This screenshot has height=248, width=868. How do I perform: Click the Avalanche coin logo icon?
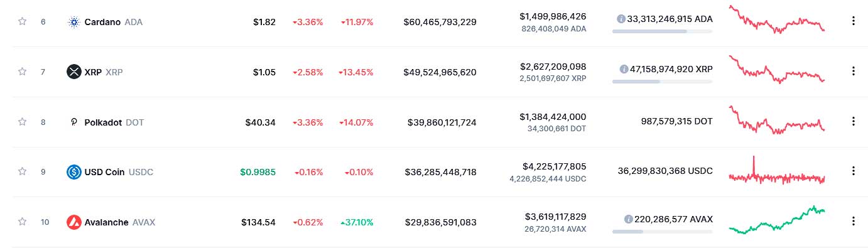(x=74, y=222)
